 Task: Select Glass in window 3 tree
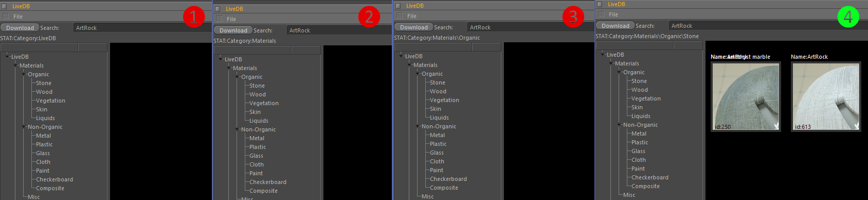click(437, 153)
